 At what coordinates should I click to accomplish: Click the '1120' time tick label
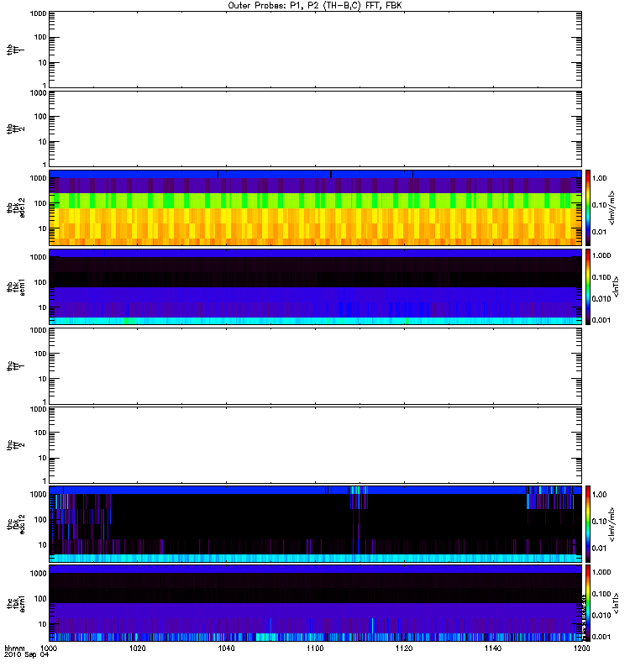coord(404,648)
